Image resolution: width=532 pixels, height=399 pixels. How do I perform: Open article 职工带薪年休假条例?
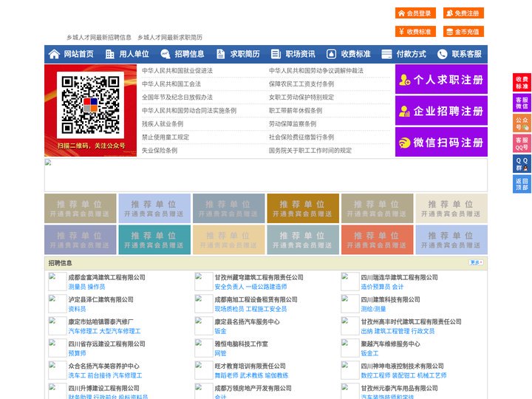296,111
